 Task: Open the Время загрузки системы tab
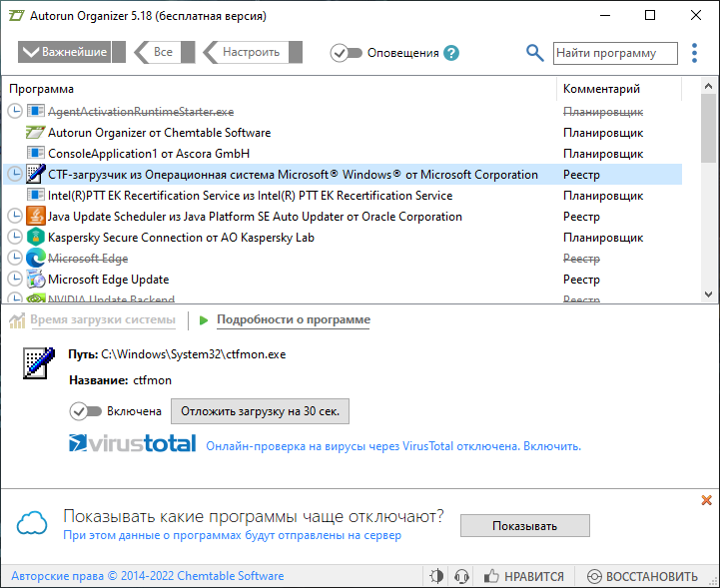[103, 319]
